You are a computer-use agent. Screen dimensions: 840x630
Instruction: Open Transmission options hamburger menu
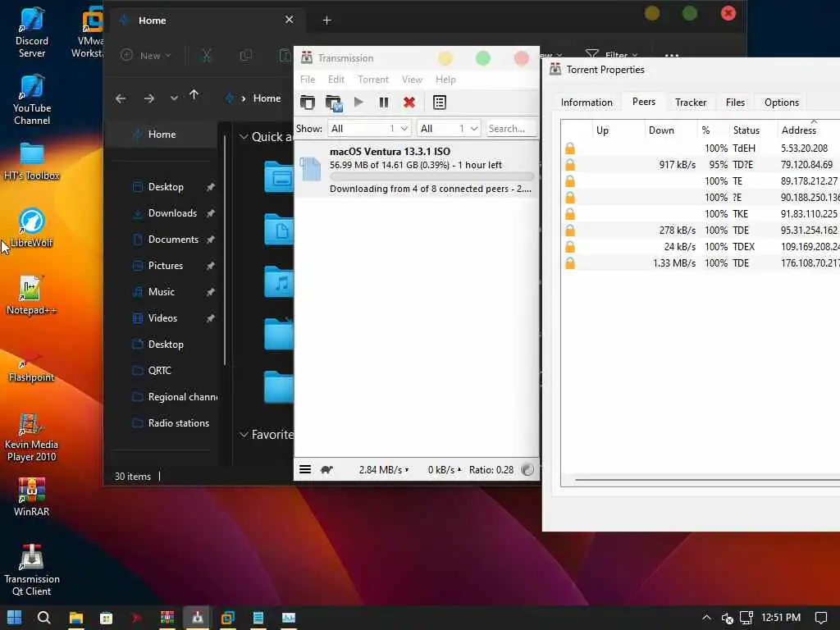(305, 469)
